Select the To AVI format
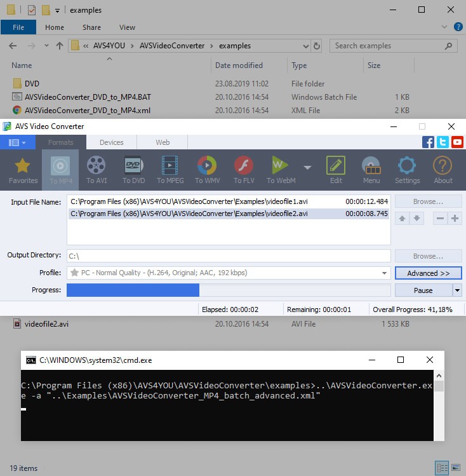Image resolution: width=466 pixels, height=476 pixels. [97, 170]
